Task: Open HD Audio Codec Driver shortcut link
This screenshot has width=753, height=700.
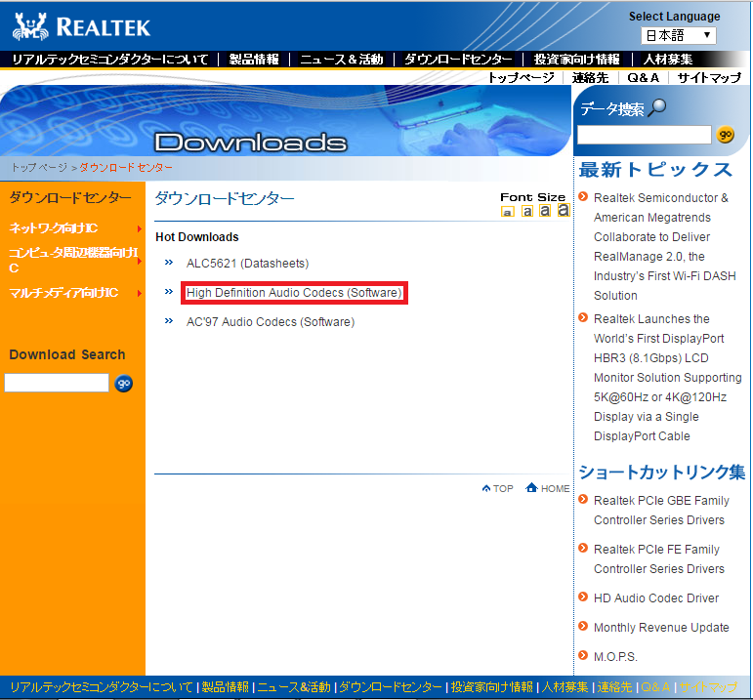Action: coord(656,598)
